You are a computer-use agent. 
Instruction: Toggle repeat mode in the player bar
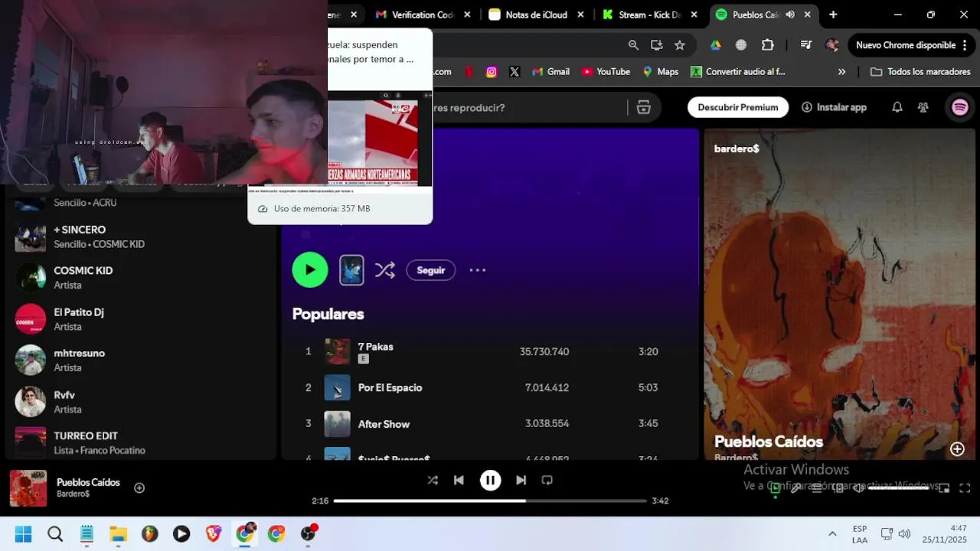click(547, 480)
